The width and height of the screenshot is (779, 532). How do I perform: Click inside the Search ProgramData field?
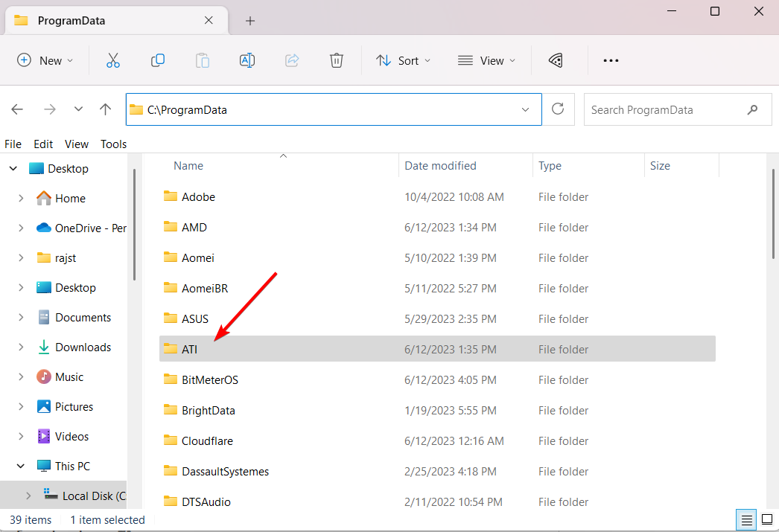tap(663, 109)
